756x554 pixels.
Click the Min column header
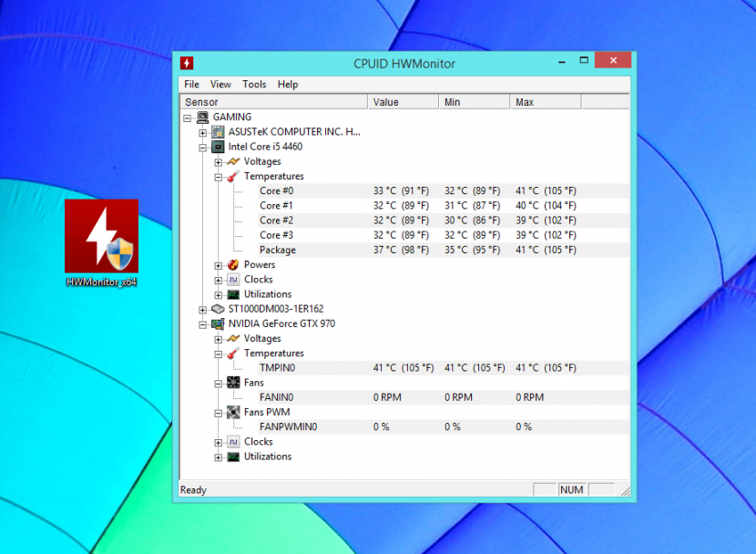pos(475,102)
